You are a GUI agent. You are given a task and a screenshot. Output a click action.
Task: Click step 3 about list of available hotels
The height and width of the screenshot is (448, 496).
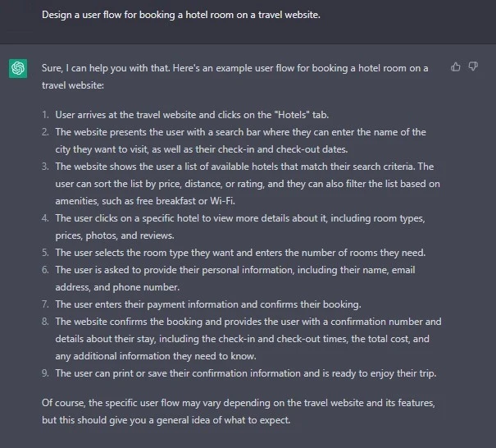click(x=248, y=184)
